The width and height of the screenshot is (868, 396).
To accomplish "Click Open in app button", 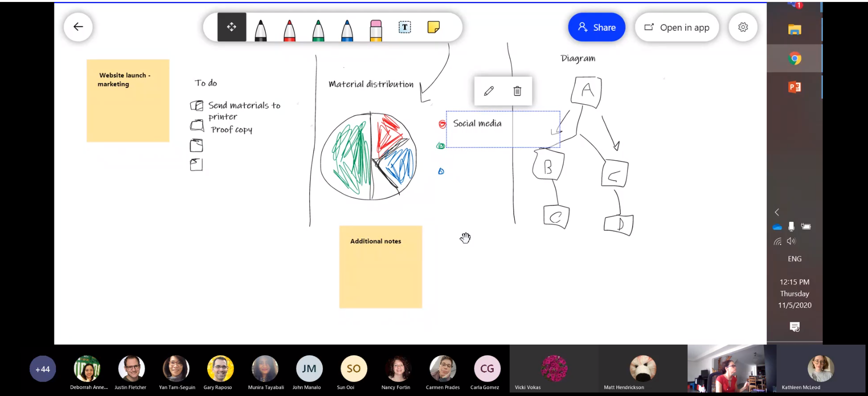I will (677, 27).
